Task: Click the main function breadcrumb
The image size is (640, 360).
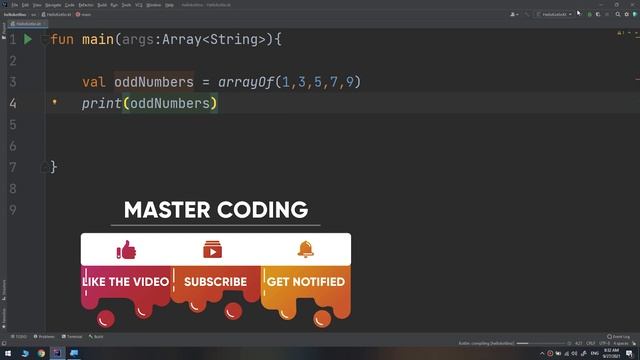Action: click(x=83, y=14)
